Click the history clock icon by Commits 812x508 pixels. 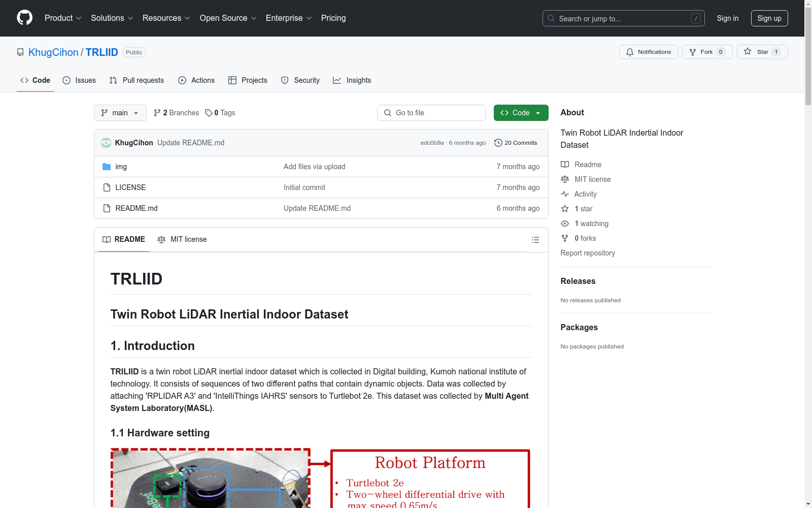[498, 143]
